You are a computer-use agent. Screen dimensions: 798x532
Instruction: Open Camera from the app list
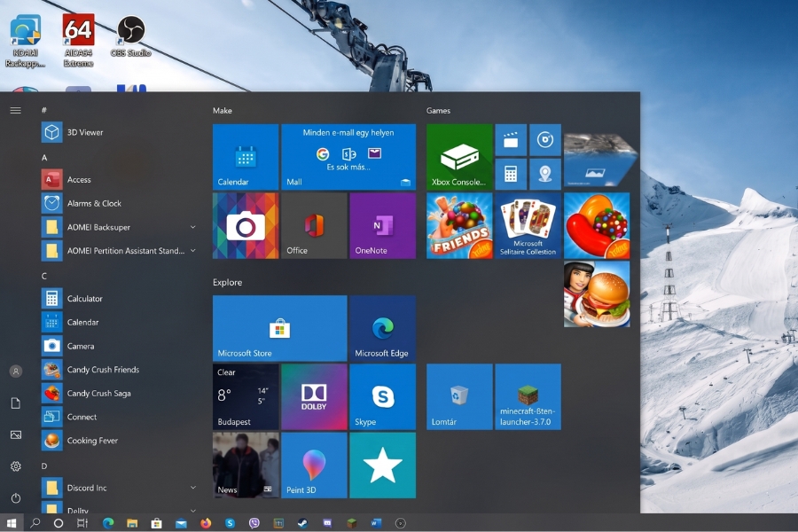point(120,346)
